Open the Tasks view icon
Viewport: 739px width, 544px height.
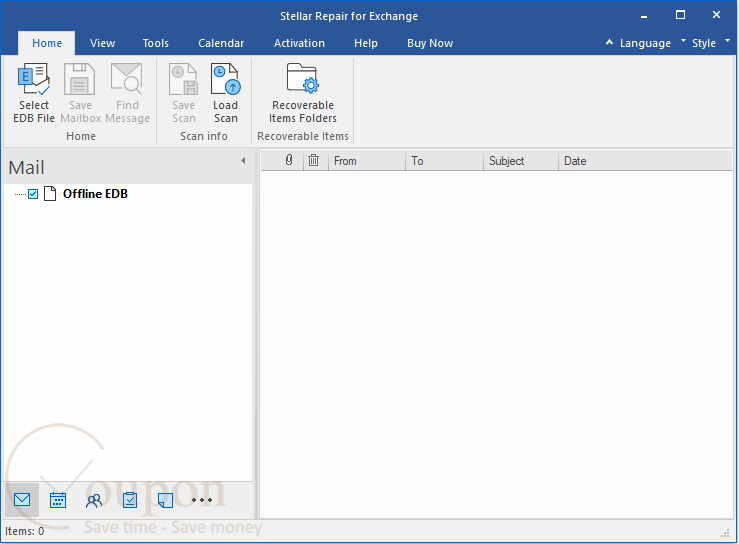click(130, 500)
